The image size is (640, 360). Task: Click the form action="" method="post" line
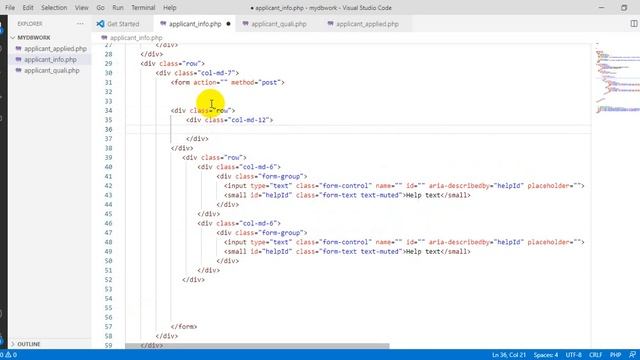coord(227,82)
